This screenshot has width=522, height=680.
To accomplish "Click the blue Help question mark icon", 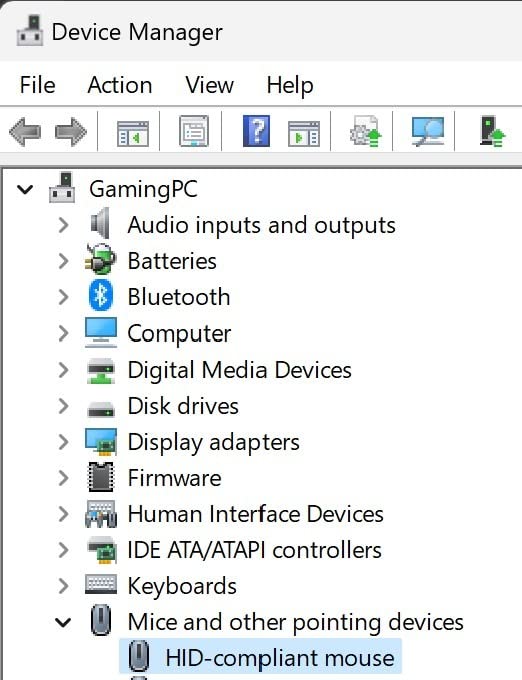I will click(x=256, y=131).
